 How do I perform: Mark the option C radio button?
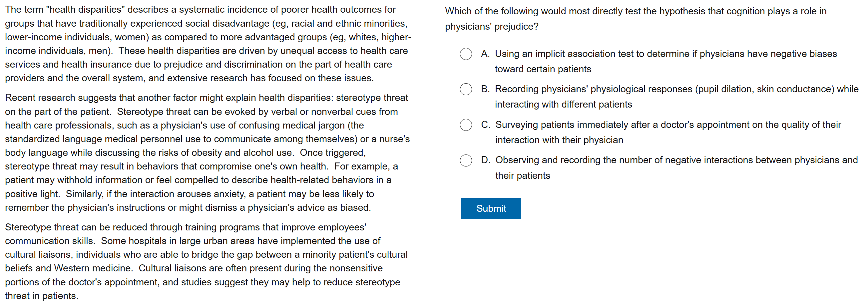[466, 125]
